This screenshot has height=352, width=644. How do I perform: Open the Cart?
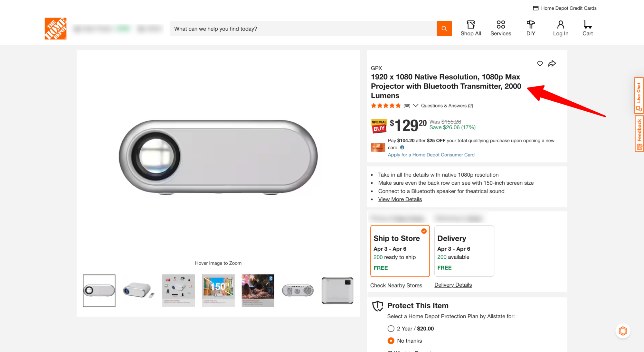click(x=587, y=28)
